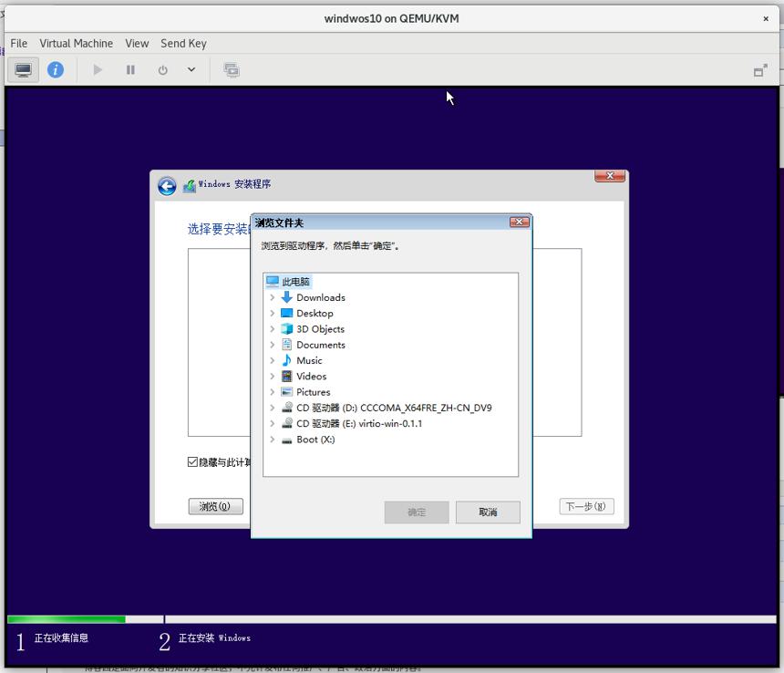The width and height of the screenshot is (784, 673).
Task: Click the green installation progress bar
Action: tap(66, 619)
